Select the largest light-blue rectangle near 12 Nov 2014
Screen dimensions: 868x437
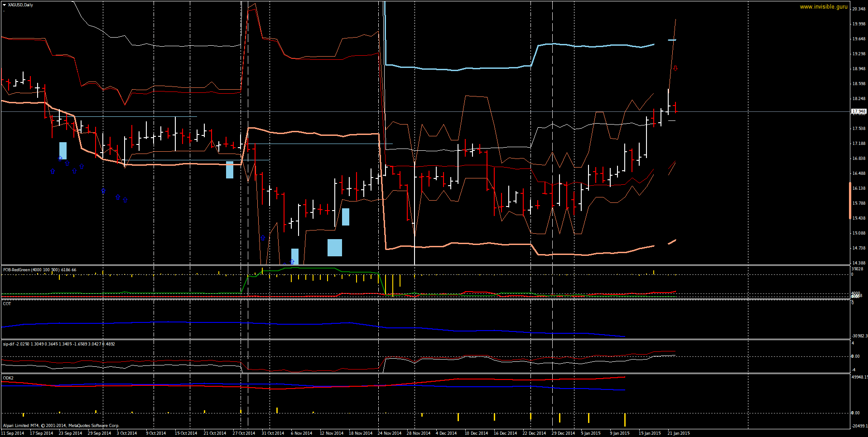pos(335,248)
